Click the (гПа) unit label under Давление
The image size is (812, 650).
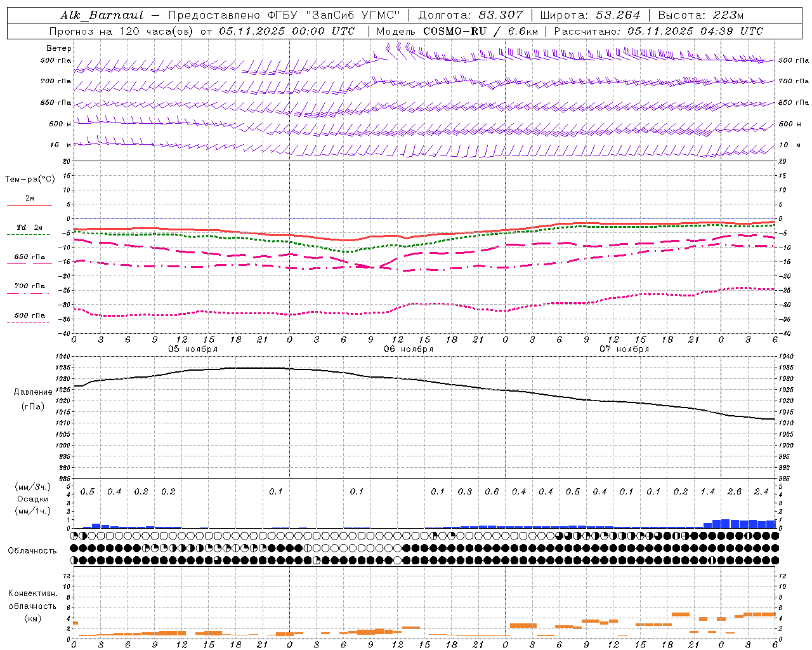coord(33,407)
